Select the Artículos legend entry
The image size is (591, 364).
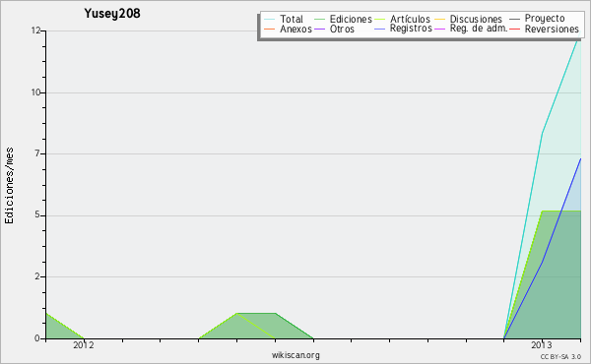coord(410,19)
